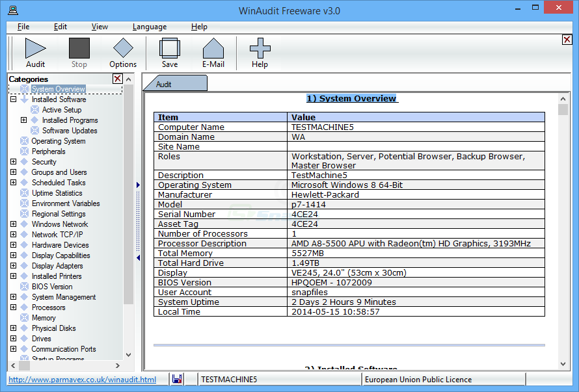
Task: Expand the Windows Network node
Action: [x=13, y=224]
